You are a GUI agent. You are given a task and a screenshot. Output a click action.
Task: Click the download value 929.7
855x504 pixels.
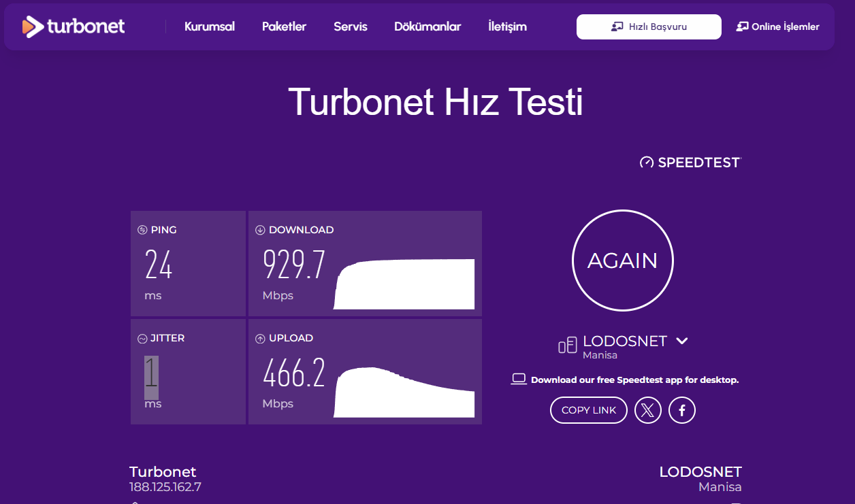(294, 265)
